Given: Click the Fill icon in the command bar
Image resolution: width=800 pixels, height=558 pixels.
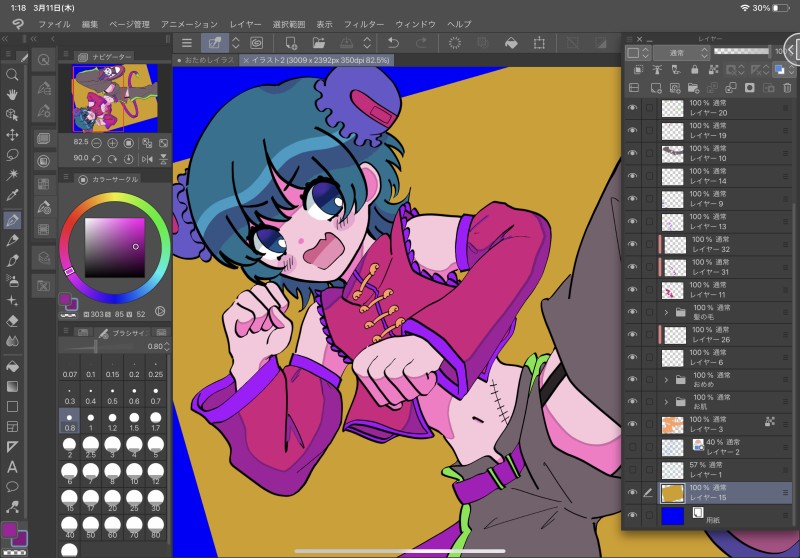Looking at the screenshot, I should (511, 43).
